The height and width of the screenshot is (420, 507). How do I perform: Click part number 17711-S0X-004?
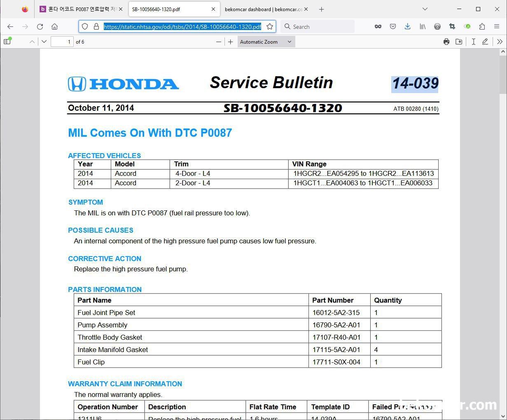336,362
